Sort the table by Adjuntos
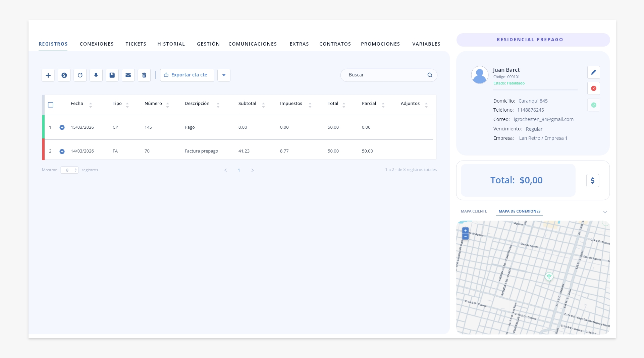The height and width of the screenshot is (358, 644). tap(426, 105)
